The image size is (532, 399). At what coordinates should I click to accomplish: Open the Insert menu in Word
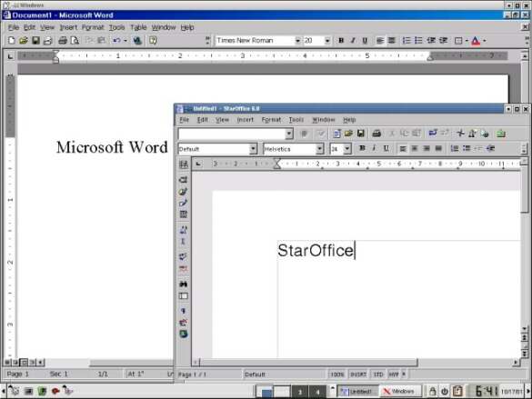[x=68, y=27]
